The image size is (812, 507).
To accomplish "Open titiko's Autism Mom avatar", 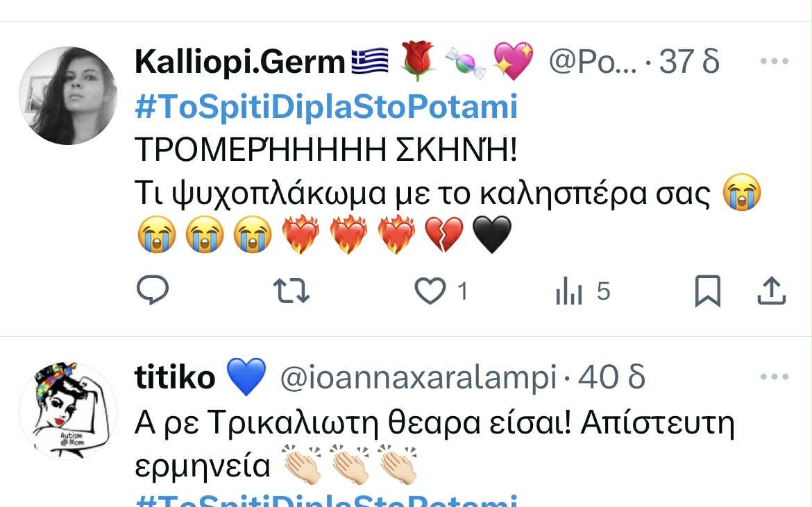I will 68,411.
